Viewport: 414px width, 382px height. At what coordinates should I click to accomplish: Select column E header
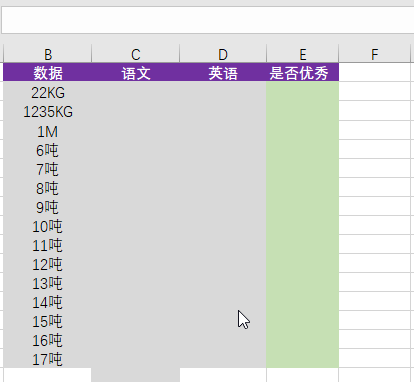302,54
